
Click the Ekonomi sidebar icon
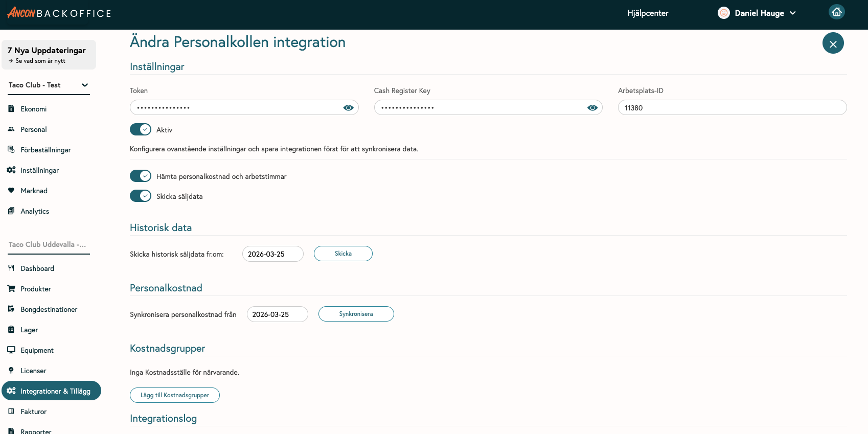point(11,108)
